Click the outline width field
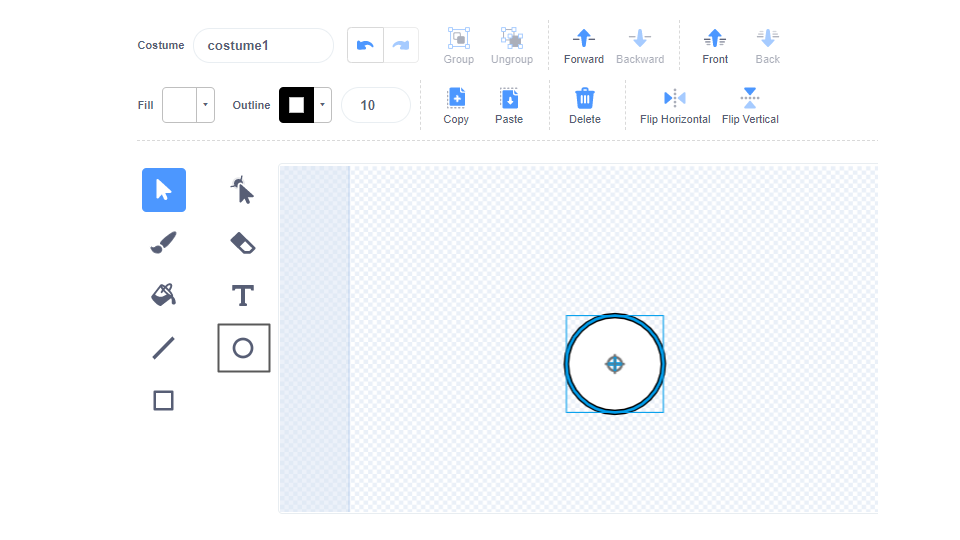The image size is (960, 540). [375, 105]
